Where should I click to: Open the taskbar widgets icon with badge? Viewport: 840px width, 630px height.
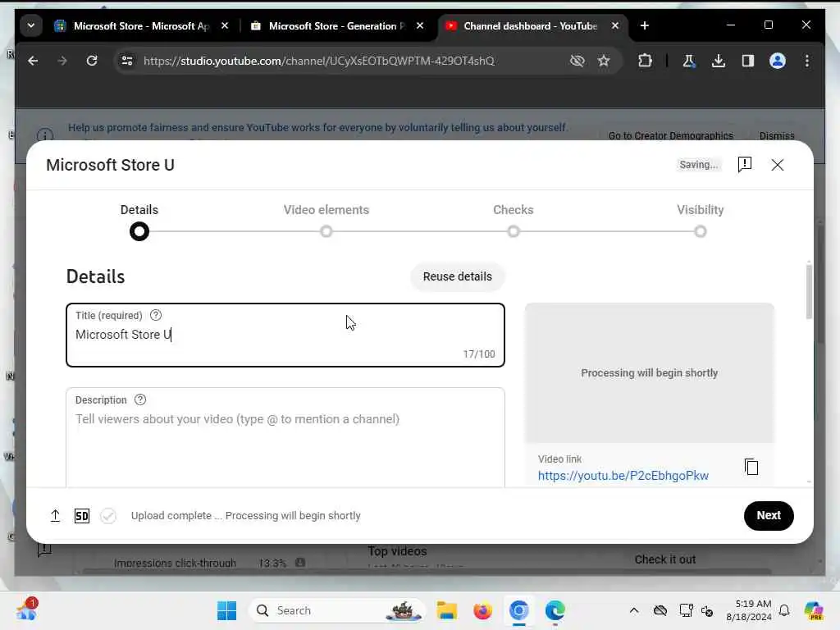click(27, 610)
